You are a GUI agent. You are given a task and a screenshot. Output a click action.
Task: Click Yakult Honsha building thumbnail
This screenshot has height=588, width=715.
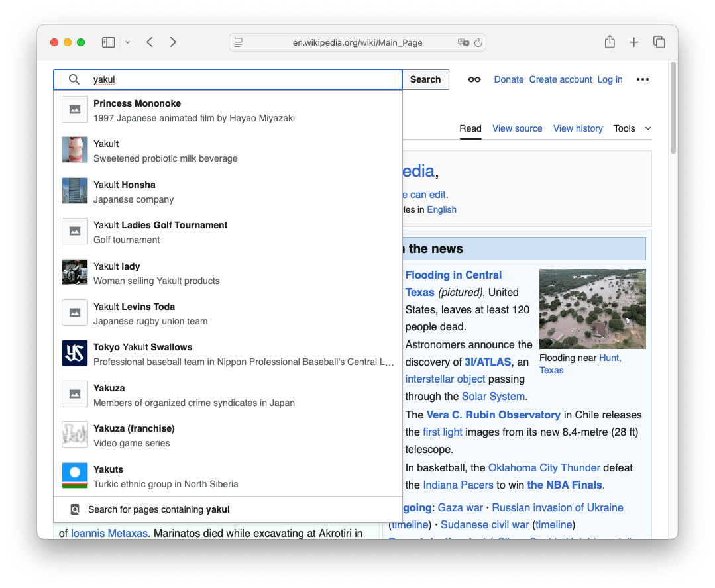[x=75, y=191]
